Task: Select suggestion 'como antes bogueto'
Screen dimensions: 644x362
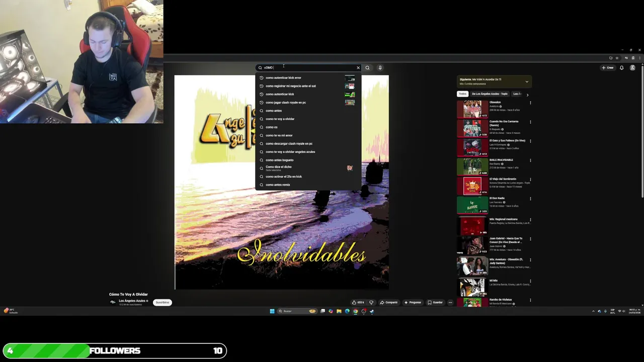Action: coord(308,160)
